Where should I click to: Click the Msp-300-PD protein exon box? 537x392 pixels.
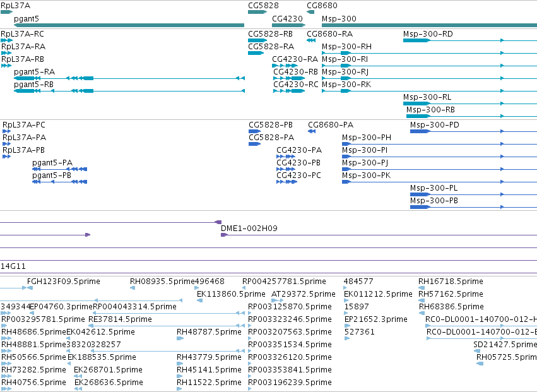pyautogui.click(x=420, y=131)
